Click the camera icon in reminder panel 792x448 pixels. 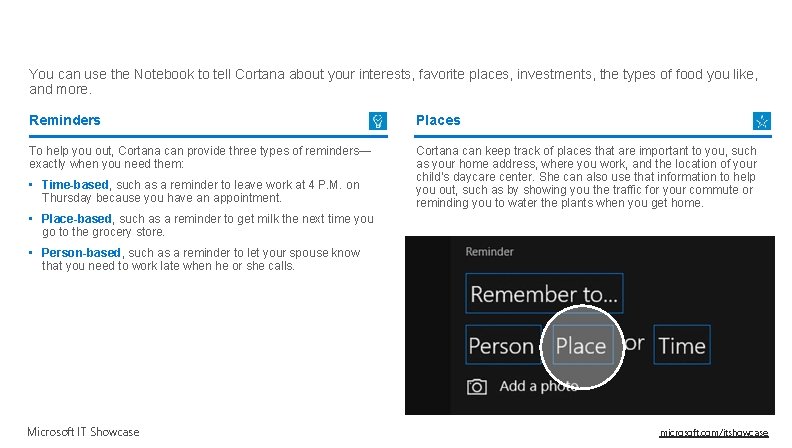click(477, 387)
